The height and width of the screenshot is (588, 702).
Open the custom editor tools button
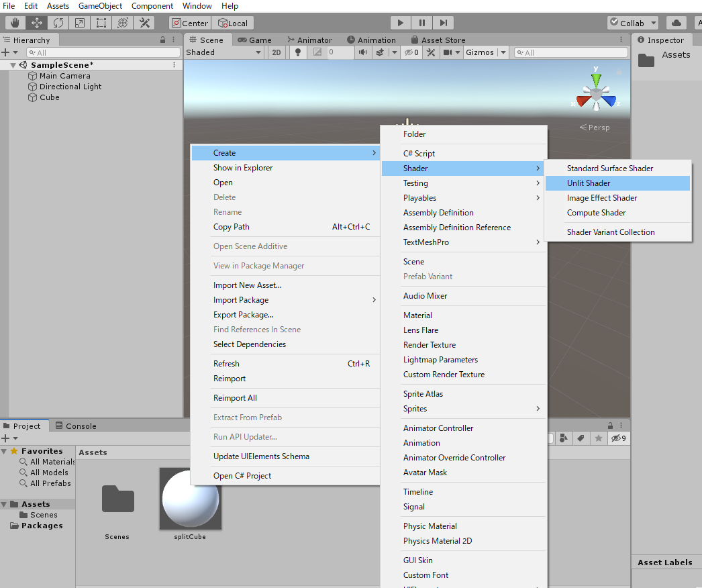144,23
